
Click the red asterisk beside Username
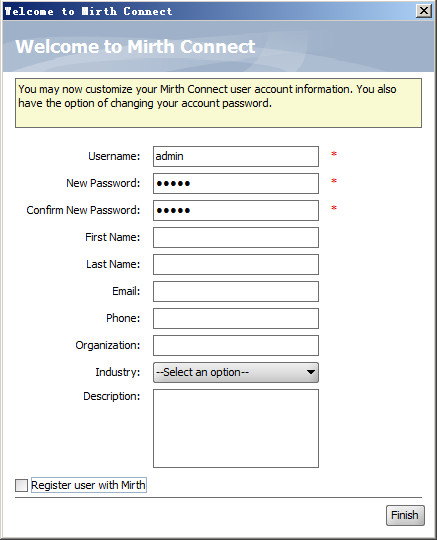334,154
